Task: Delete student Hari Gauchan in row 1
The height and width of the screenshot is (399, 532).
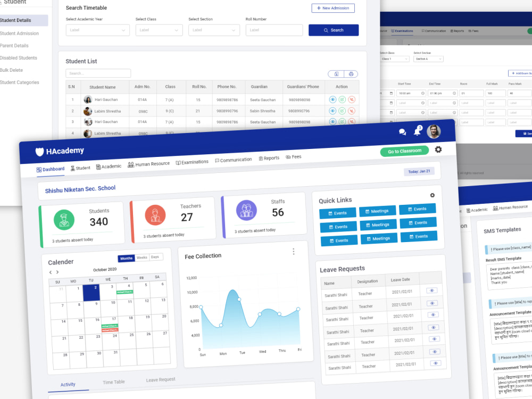Action: [352, 99]
